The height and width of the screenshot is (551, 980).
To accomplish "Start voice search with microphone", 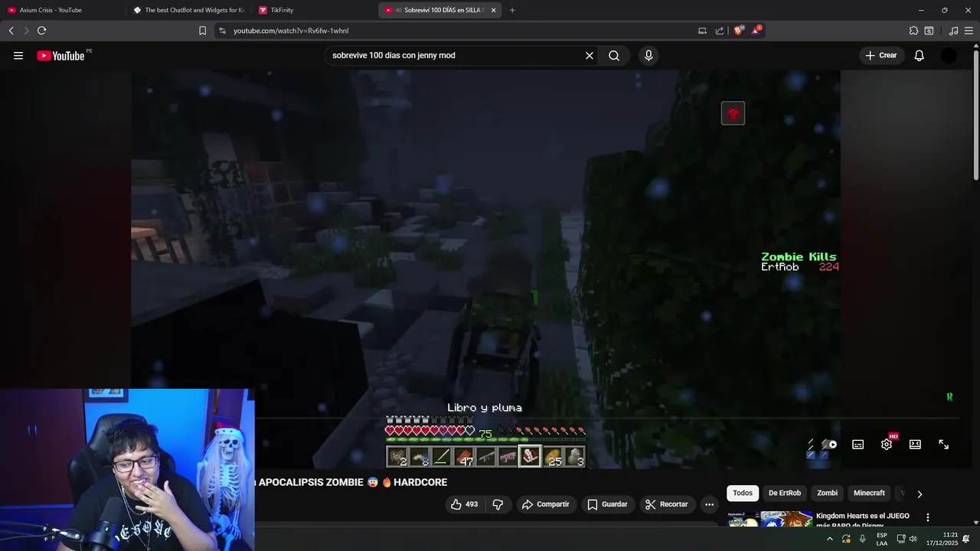I will coord(648,56).
